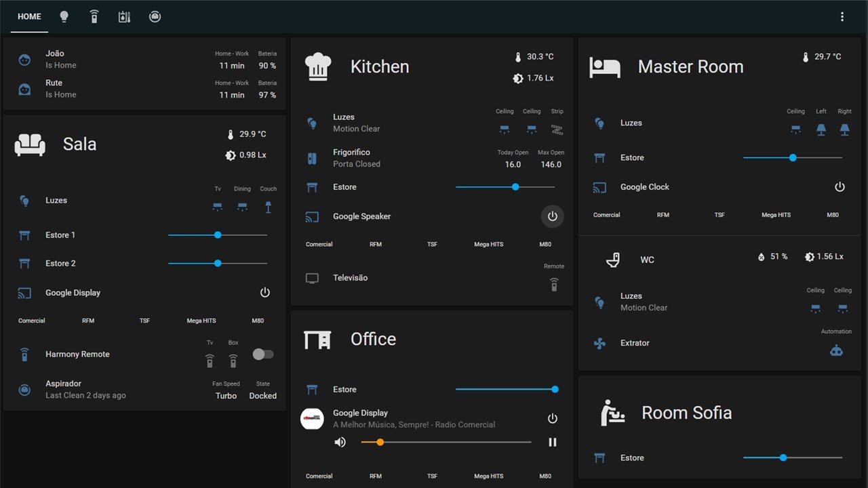Flip the Harmony Remote switch

click(x=263, y=354)
